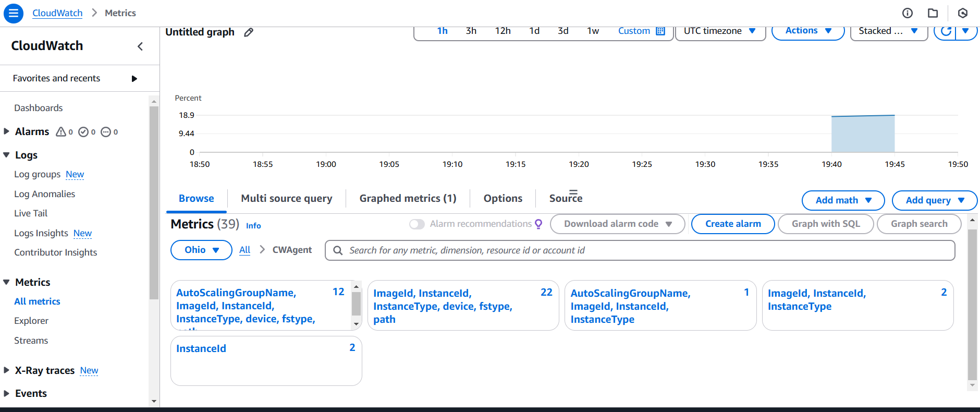980x412 pixels.
Task: Open the Custom time range calendar icon
Action: 660,31
